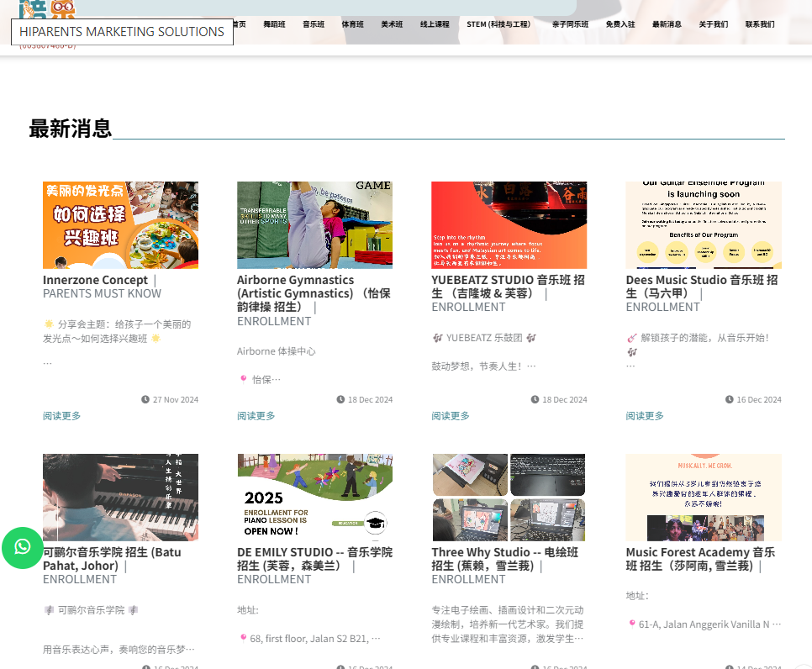Click location pin icon next to 怡保

coord(244,379)
